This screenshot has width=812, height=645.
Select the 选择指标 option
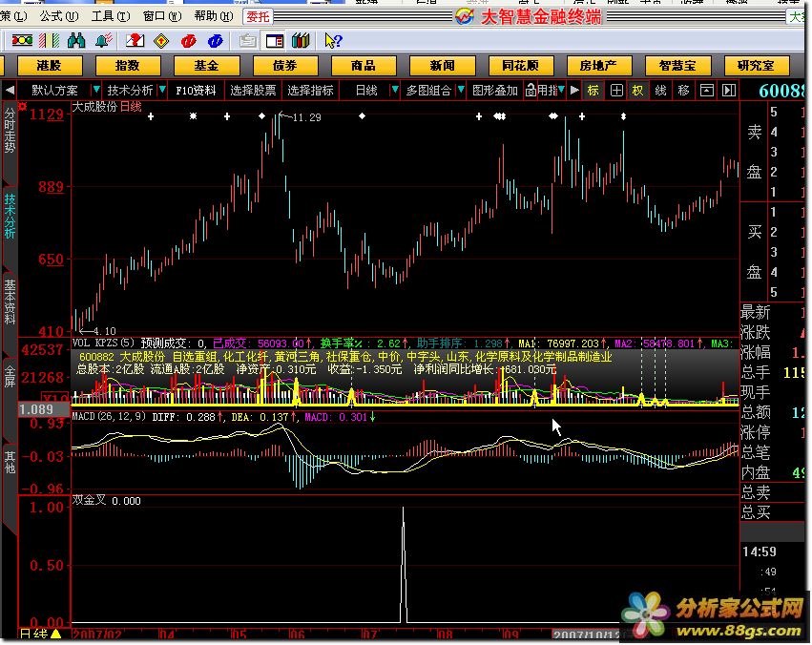311,91
